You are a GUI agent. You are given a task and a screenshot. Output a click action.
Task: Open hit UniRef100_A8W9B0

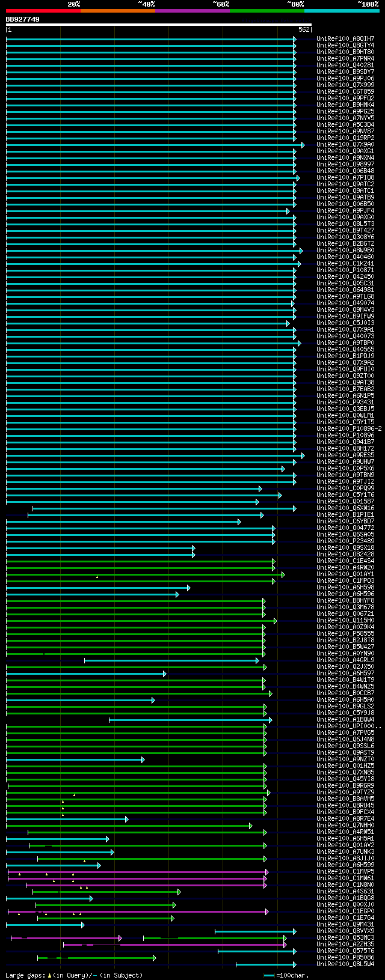tap(345, 251)
